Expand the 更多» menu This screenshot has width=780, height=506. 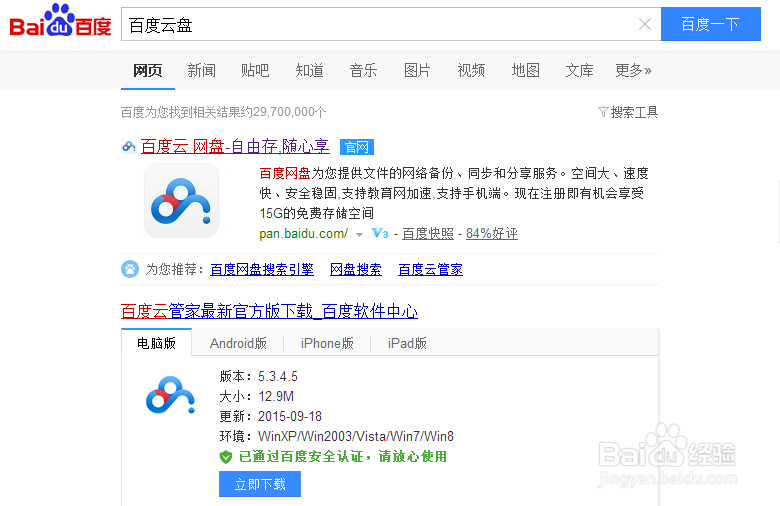633,71
